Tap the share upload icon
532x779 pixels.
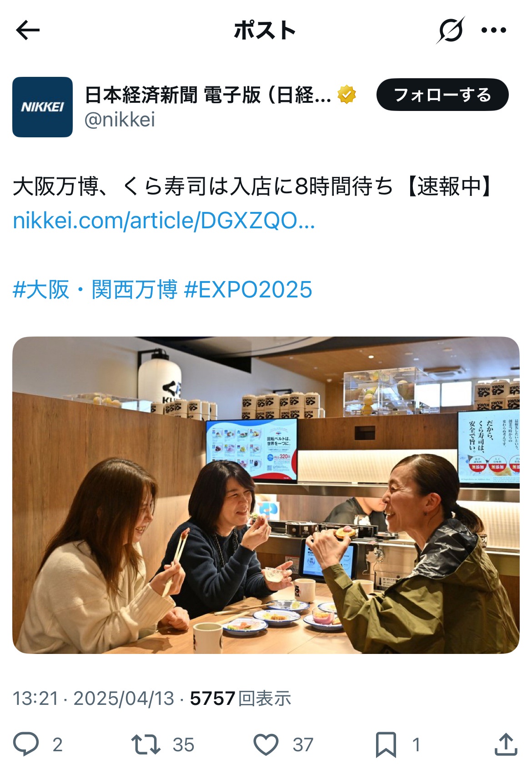pos(506,744)
